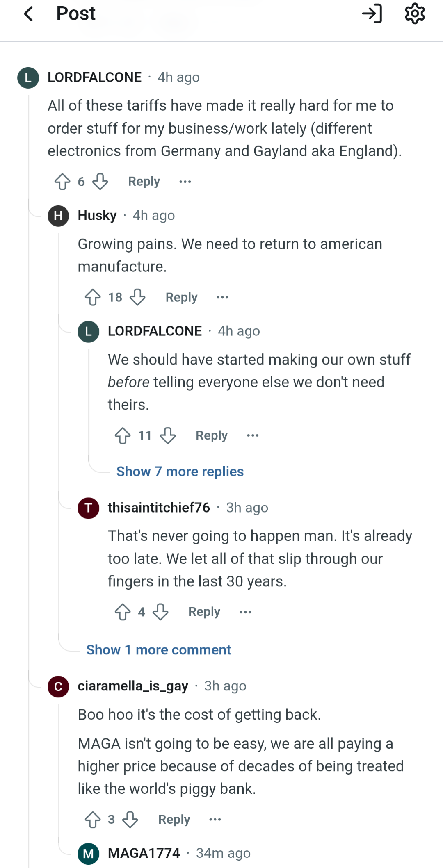Upvote Husky's comment with 18 votes
Screen dimensions: 443x868
93,297
